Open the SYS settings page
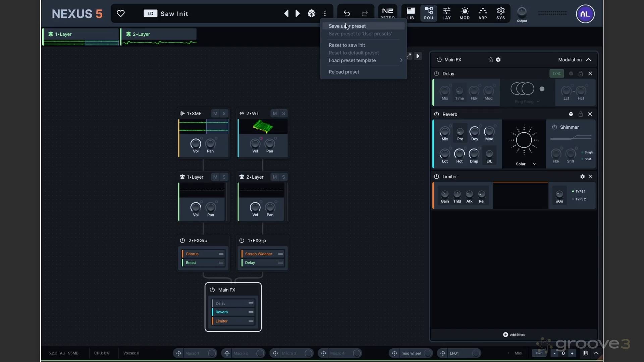 point(501,13)
